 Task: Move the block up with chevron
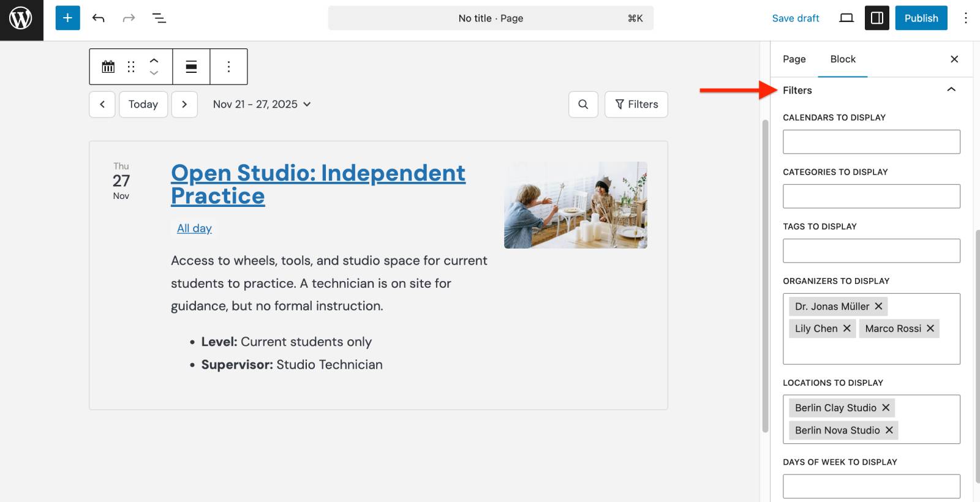point(154,61)
